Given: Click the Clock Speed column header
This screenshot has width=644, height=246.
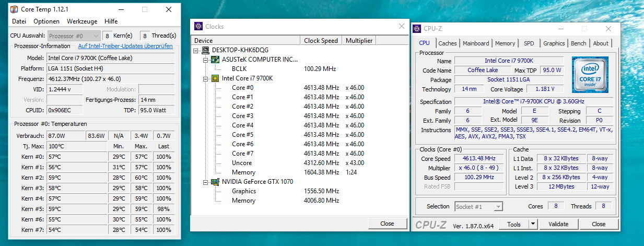Looking at the screenshot, I should coord(321,40).
